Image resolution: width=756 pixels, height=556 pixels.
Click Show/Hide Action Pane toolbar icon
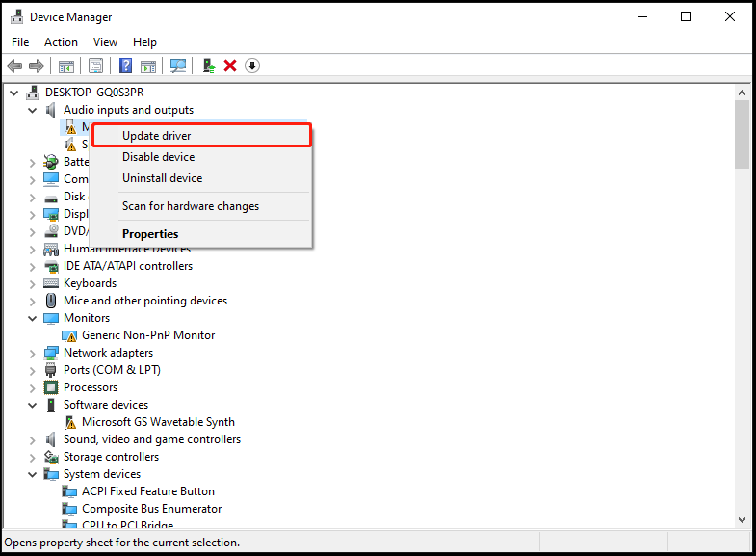[148, 66]
